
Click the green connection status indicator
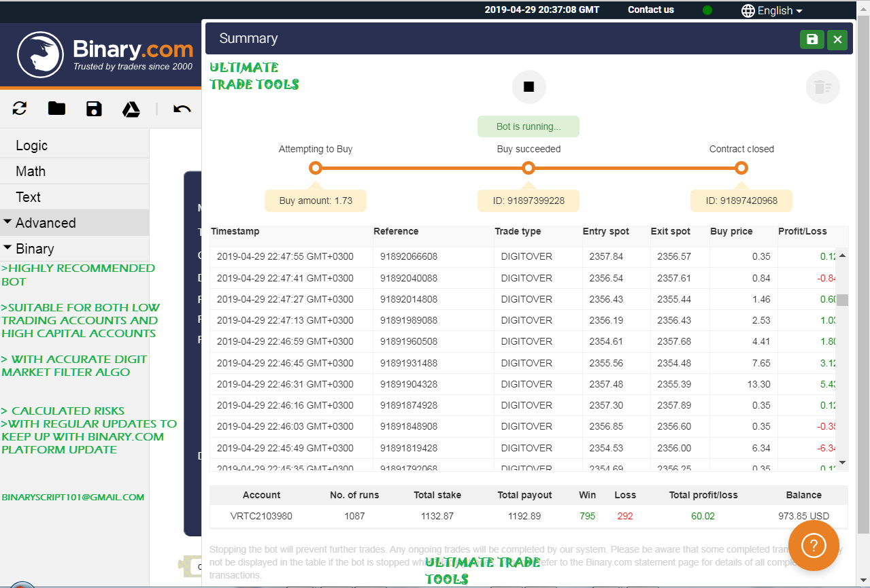point(707,10)
